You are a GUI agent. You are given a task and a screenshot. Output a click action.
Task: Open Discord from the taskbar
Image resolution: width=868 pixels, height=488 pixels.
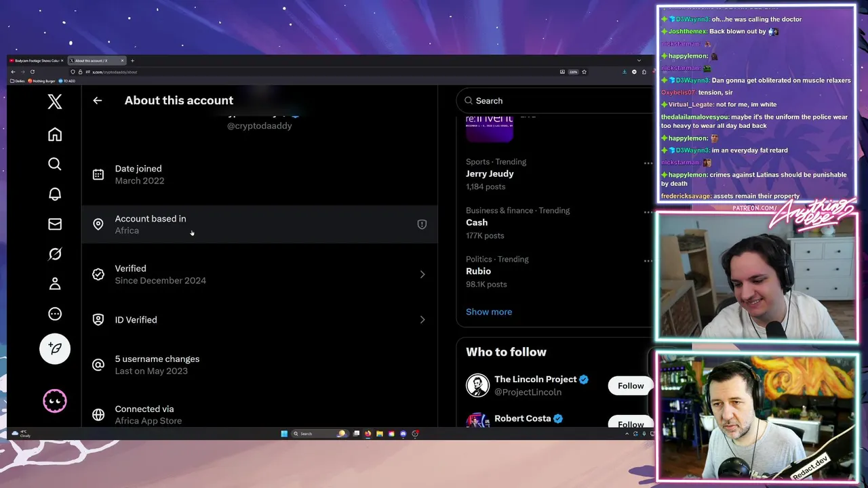coord(403,434)
